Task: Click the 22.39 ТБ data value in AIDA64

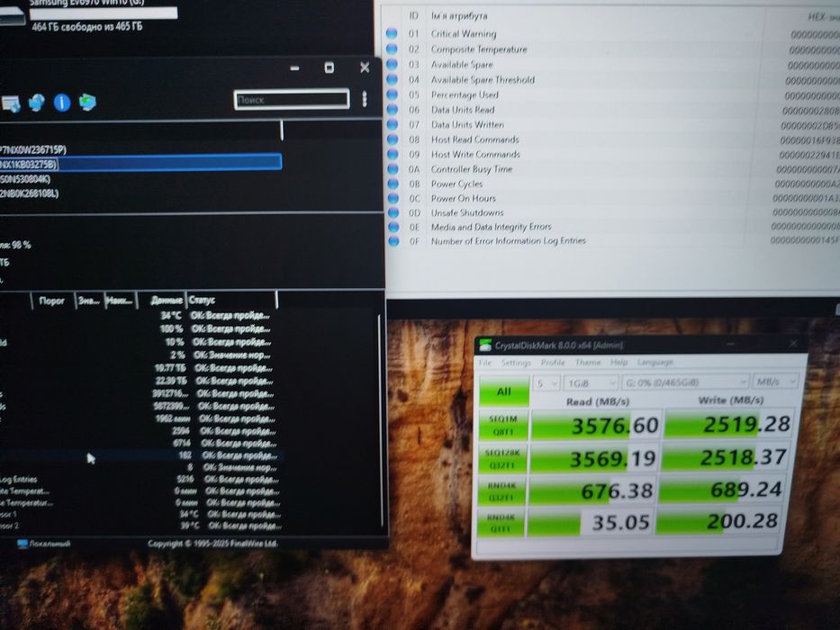Action: click(x=171, y=381)
